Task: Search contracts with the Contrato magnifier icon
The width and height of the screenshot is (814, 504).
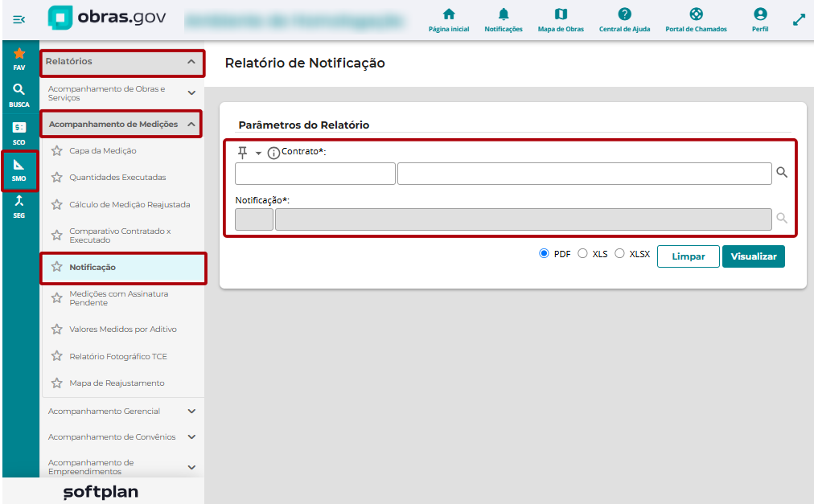Action: click(x=782, y=172)
